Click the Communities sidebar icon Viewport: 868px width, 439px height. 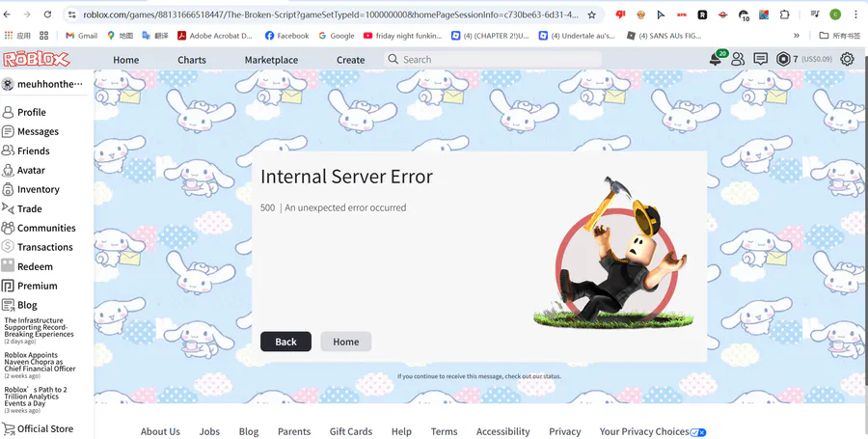(8, 228)
